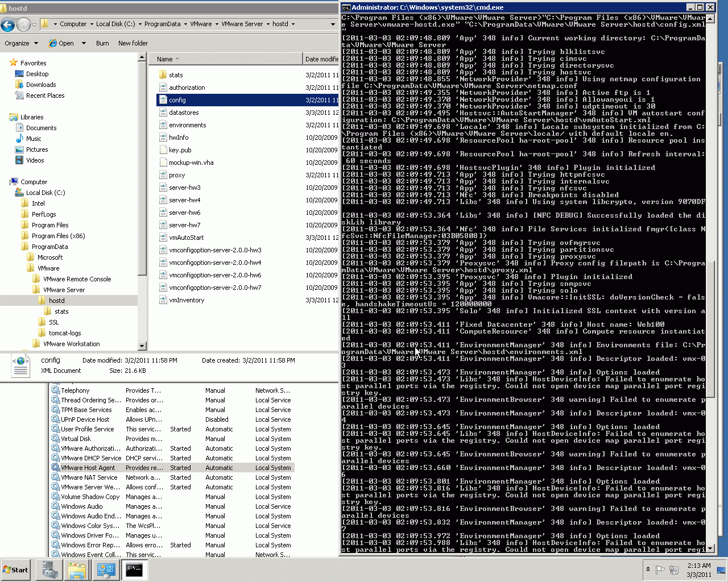Select the vmInventory file icon
The width and height of the screenshot is (728, 582).
click(x=163, y=300)
